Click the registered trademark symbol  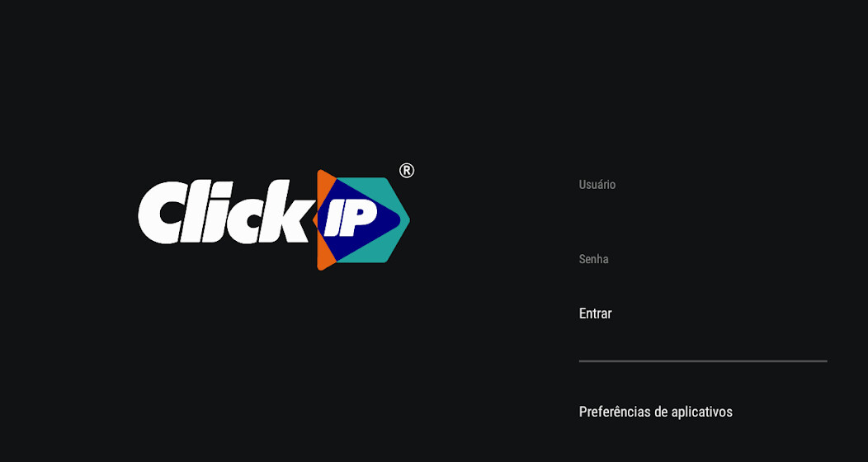(406, 171)
